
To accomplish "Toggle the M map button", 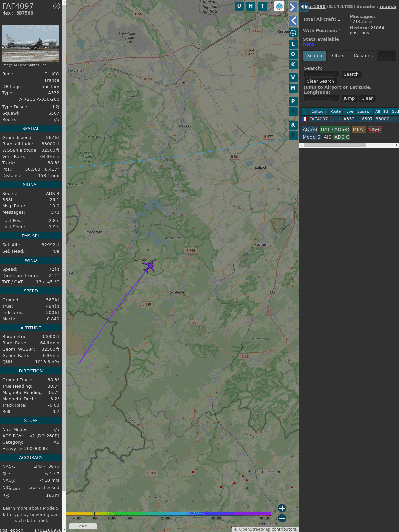I will 293,88.
